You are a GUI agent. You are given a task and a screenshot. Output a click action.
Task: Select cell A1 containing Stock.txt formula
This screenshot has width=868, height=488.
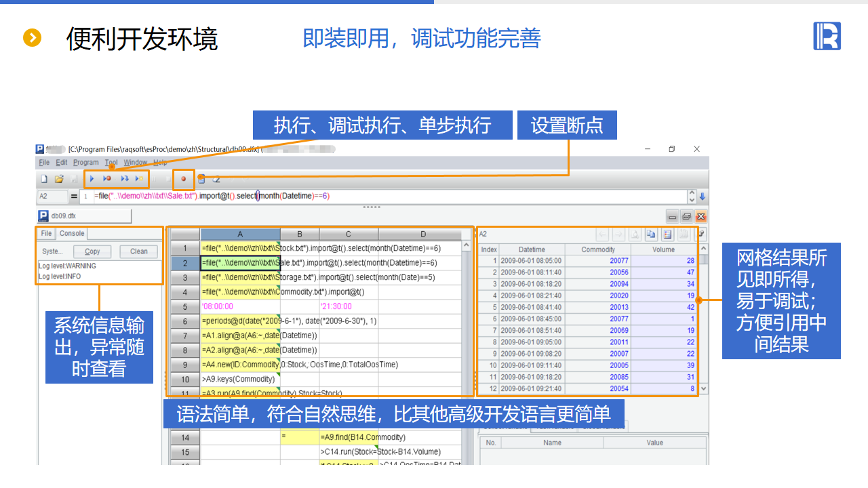(x=240, y=248)
